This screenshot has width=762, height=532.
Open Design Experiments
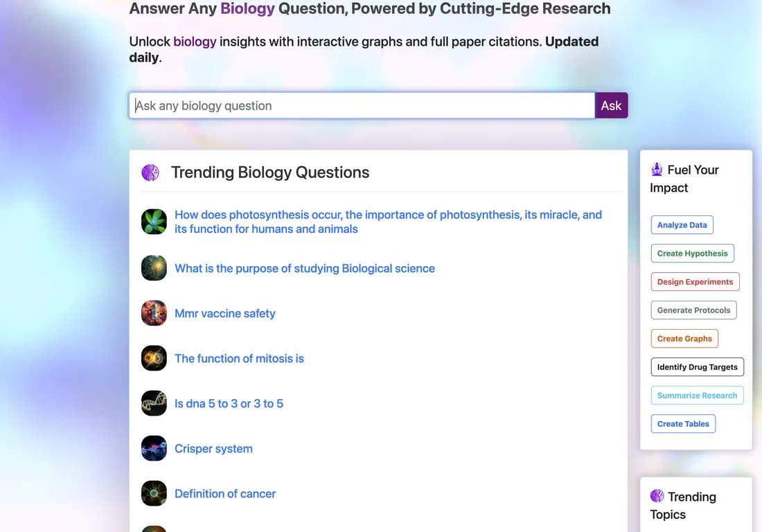pos(695,282)
